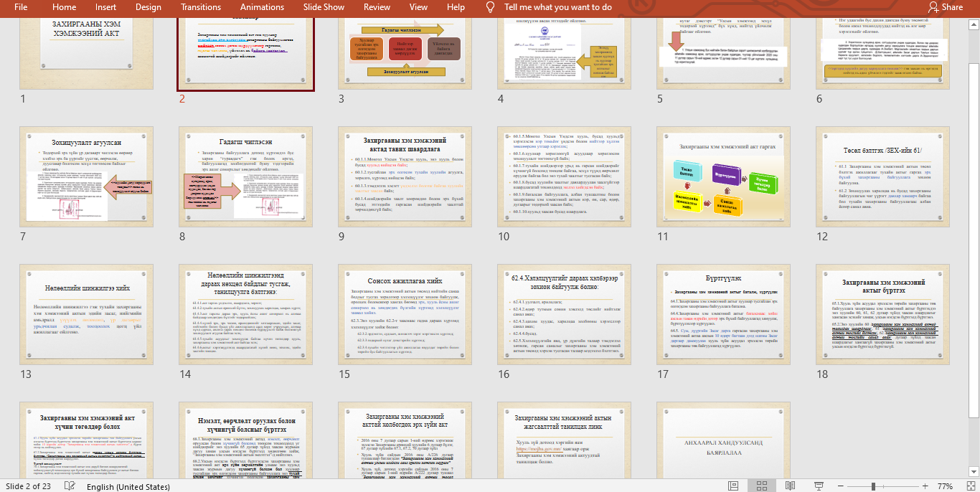Click English (United States) language button
This screenshot has width=980, height=492.
coord(128,486)
